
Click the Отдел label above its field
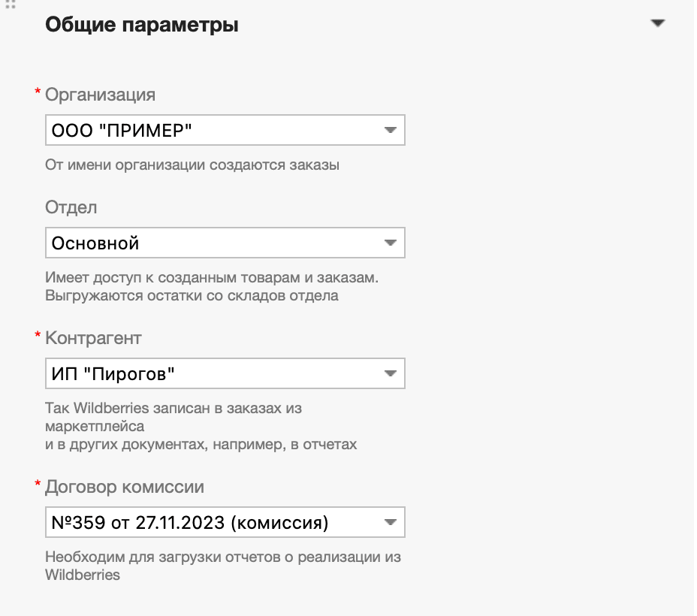pos(72,207)
